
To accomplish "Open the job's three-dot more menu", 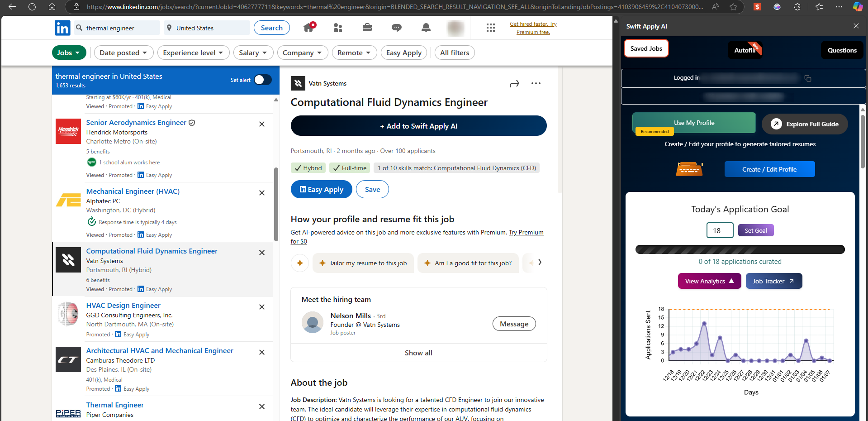I will tap(536, 83).
